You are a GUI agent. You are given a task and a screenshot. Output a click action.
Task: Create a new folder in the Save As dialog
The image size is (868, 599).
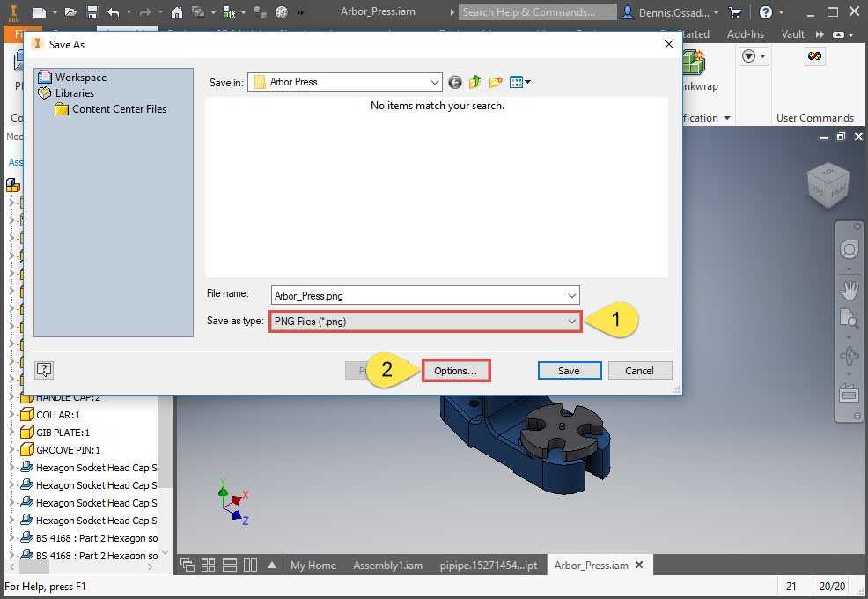click(495, 81)
